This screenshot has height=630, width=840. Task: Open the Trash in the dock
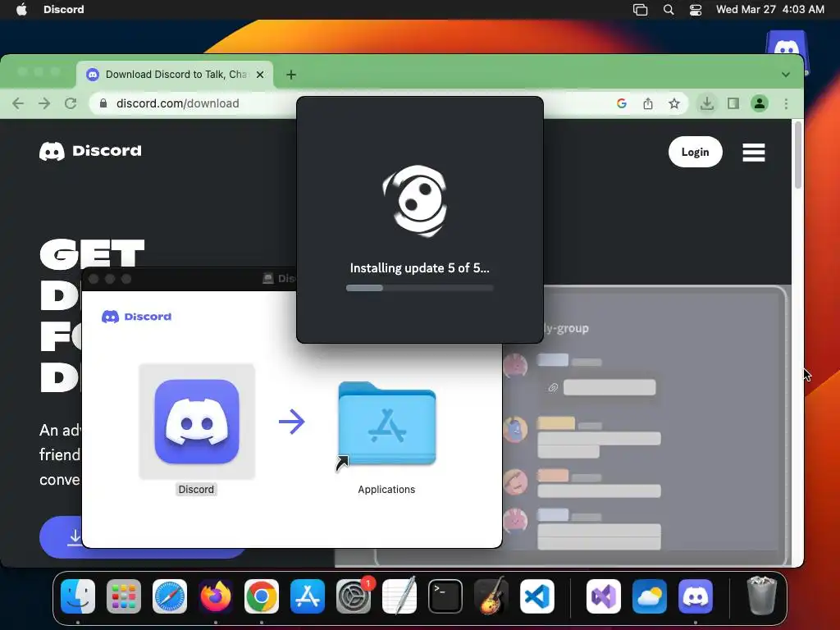[761, 596]
